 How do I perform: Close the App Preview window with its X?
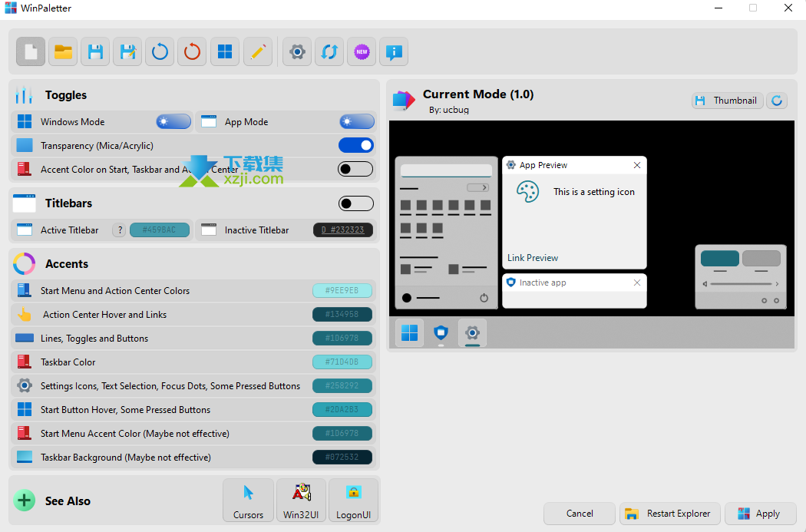[637, 165]
